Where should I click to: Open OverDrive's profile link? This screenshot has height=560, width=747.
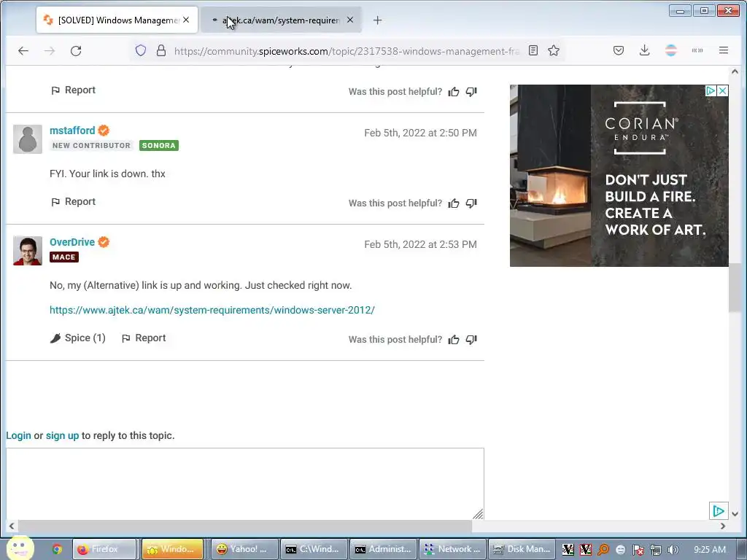coord(72,242)
